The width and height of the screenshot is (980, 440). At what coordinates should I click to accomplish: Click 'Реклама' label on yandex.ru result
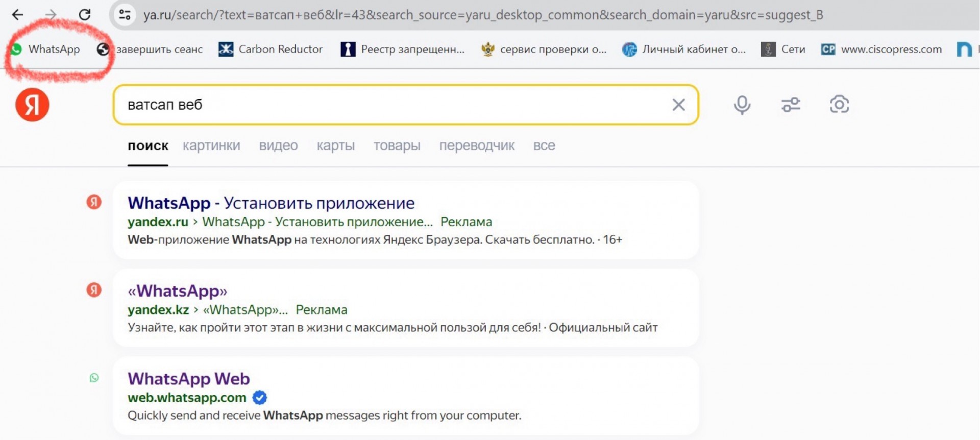[x=467, y=222]
